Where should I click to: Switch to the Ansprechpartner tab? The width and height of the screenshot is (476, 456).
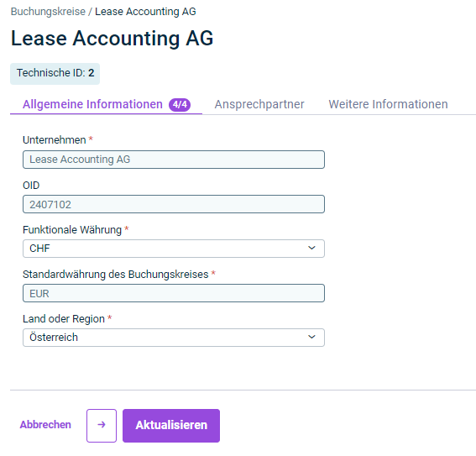[x=259, y=104]
